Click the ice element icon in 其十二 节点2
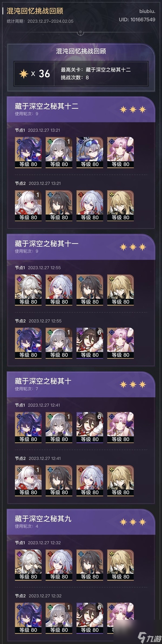 [x=50, y=194]
